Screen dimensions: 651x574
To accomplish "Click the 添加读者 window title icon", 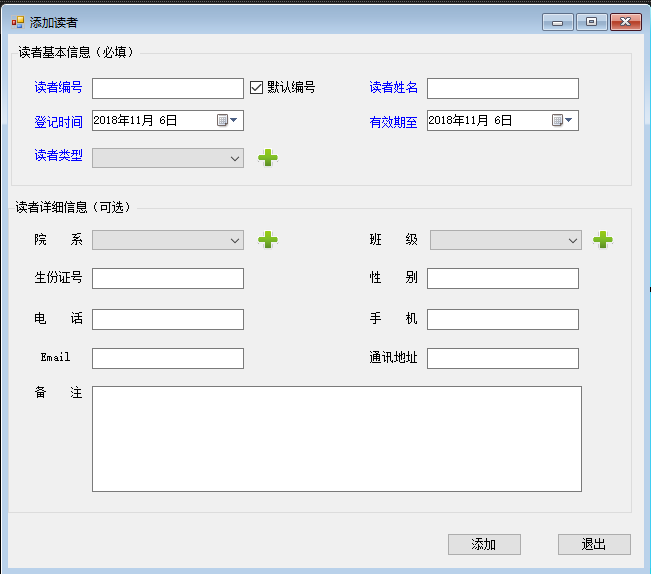I will click(18, 22).
